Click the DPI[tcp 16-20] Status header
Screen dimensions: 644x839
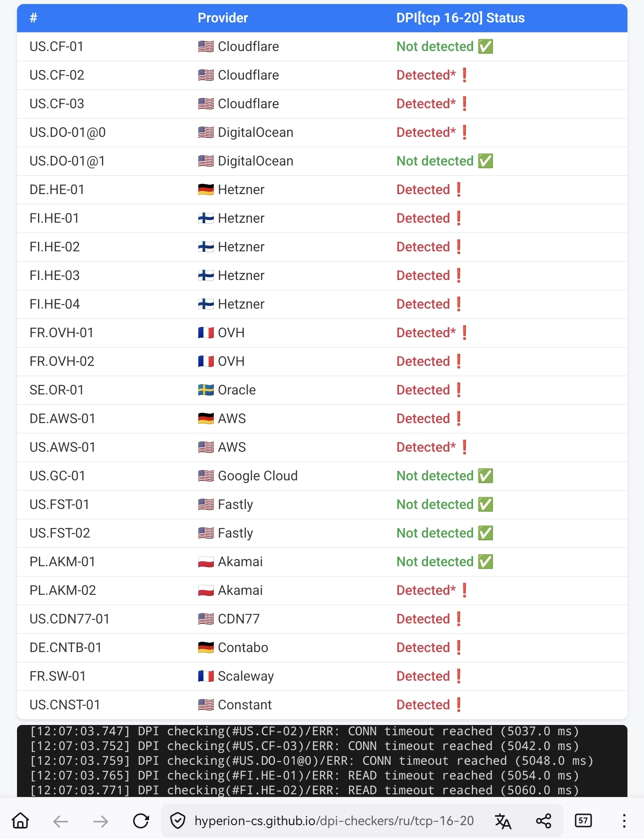click(460, 18)
